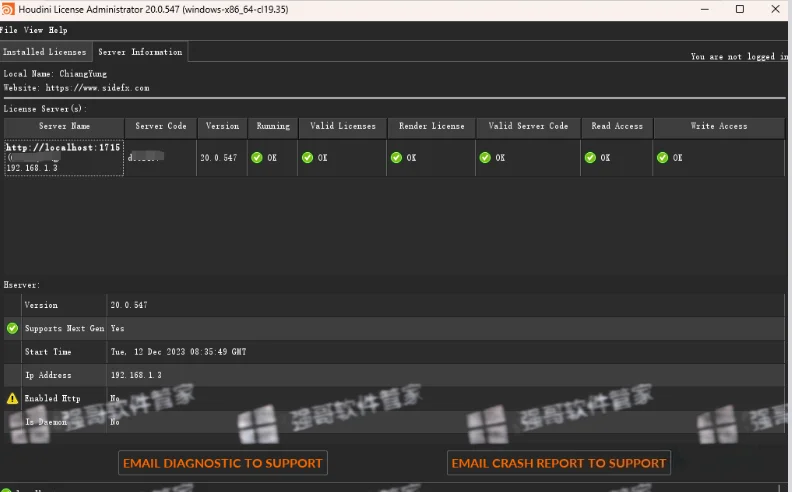Viewport: 792px width, 492px height.
Task: Click the Houdini logo in title bar
Action: pos(8,9)
